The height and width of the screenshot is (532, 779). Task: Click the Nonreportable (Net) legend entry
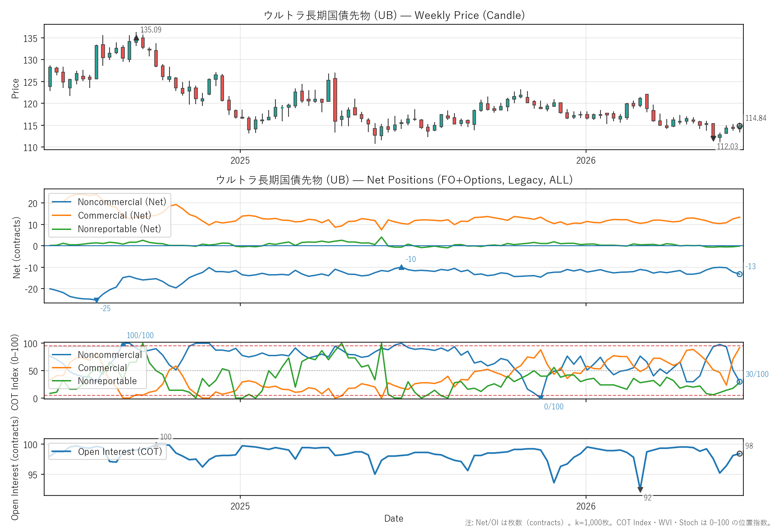pos(106,229)
